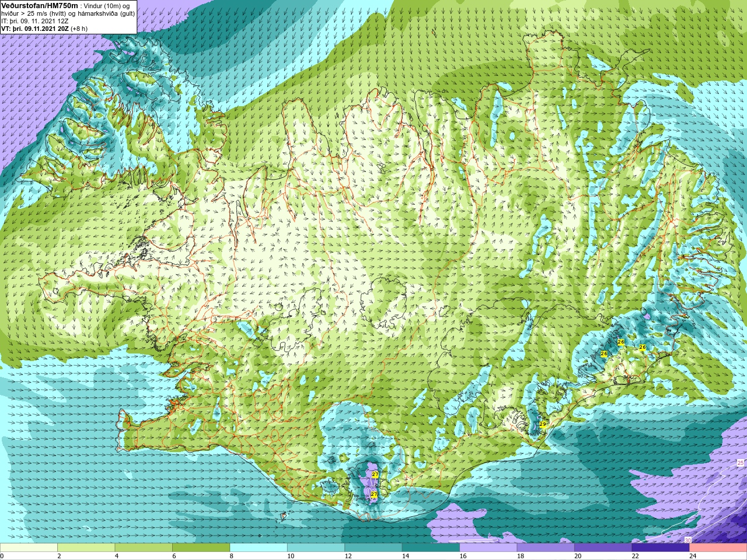Click the legend scale number '4'
This screenshot has width=747, height=560.
(116, 556)
